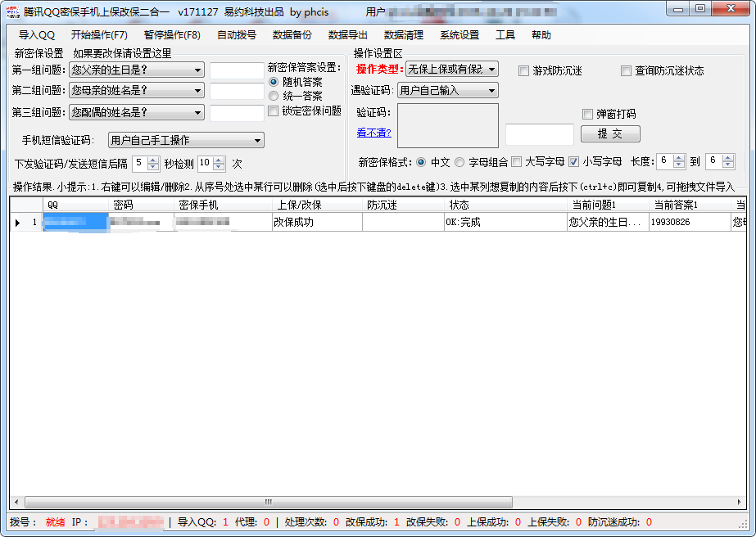Click the horizontal scrollbar left arrow
The width and height of the screenshot is (756, 537).
point(16,502)
